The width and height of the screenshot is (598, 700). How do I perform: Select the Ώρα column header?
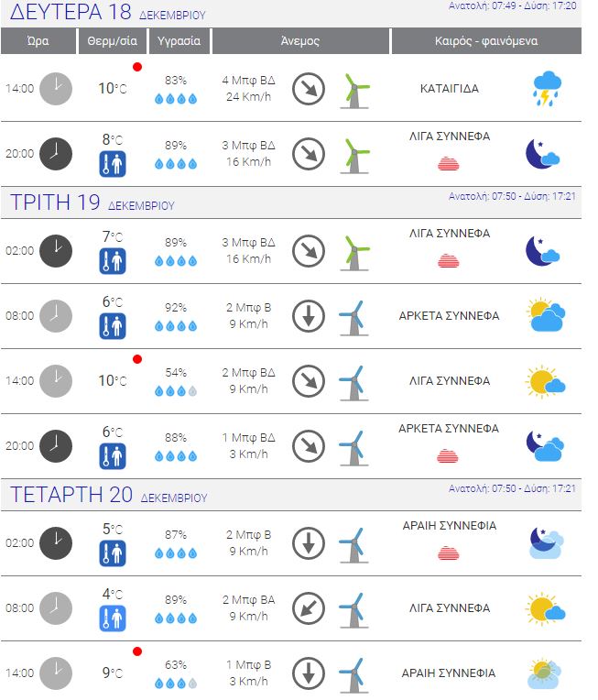pyautogui.click(x=38, y=40)
